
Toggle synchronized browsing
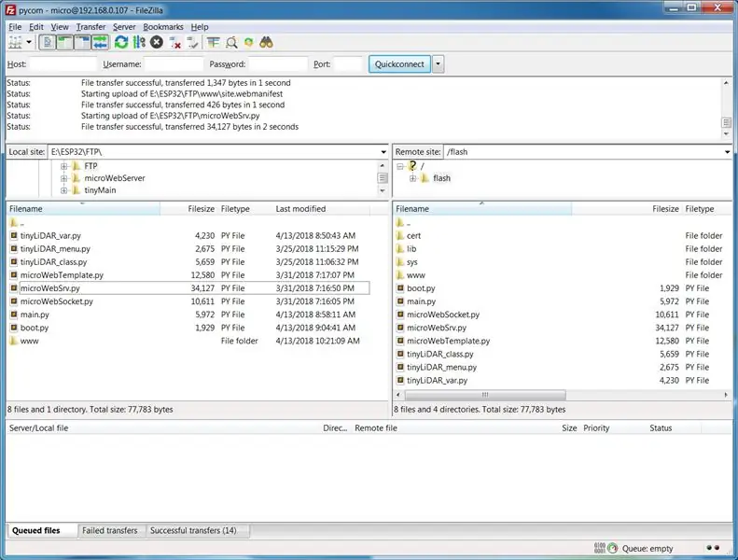(x=248, y=43)
